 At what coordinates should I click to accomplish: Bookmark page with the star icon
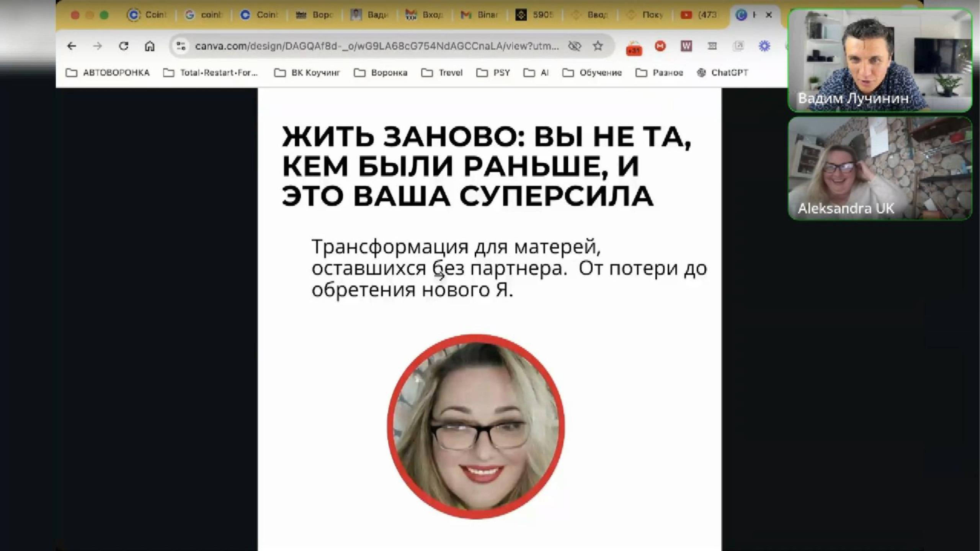[x=598, y=46]
